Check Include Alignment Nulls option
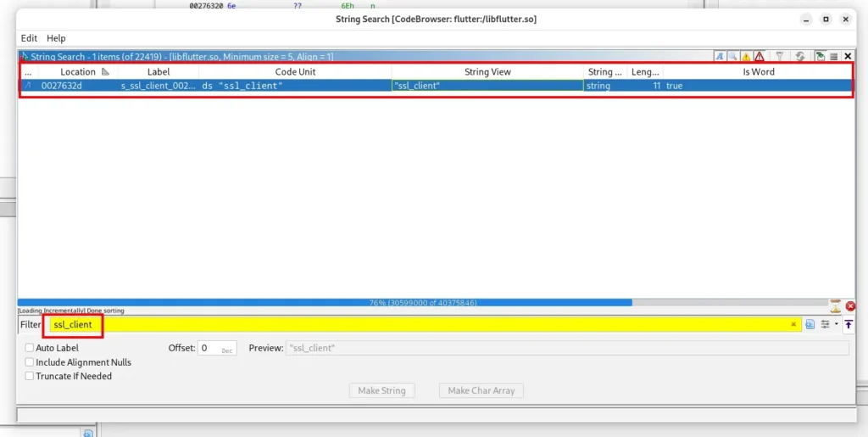The image size is (868, 437). tap(30, 362)
